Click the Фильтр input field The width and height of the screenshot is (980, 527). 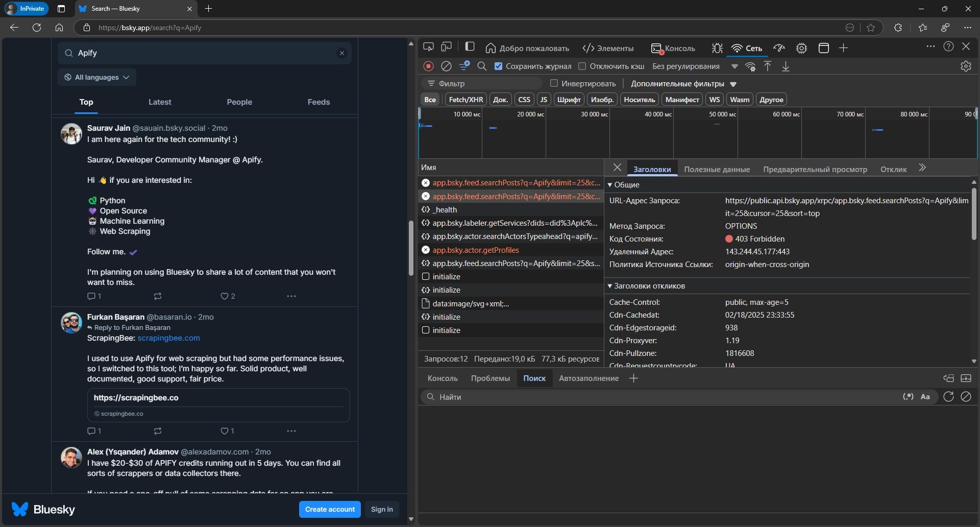pyautogui.click(x=485, y=83)
